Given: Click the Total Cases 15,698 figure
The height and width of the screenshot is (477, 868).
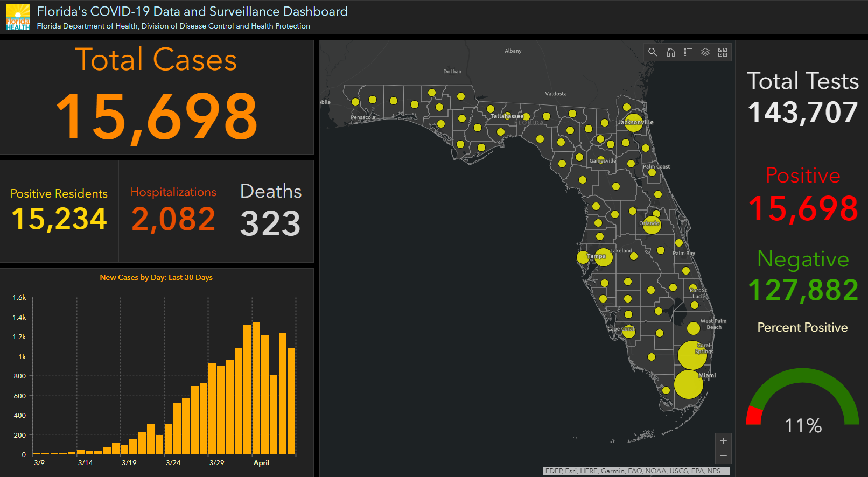Looking at the screenshot, I should [157, 116].
